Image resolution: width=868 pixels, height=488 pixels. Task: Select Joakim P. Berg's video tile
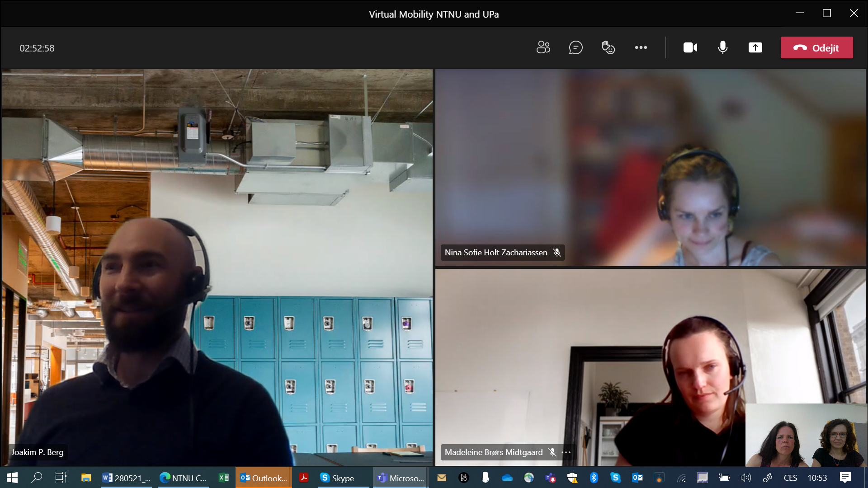pos(217,267)
